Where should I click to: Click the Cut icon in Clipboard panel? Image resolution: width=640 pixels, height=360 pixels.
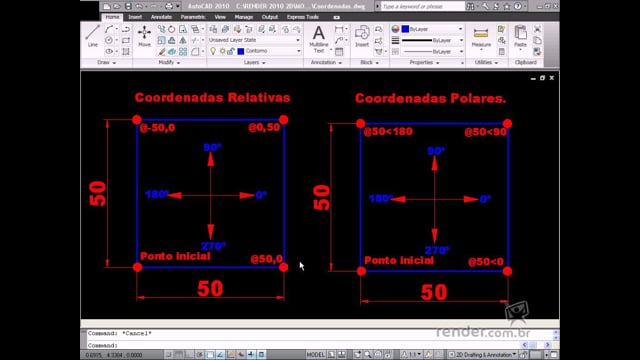click(538, 29)
